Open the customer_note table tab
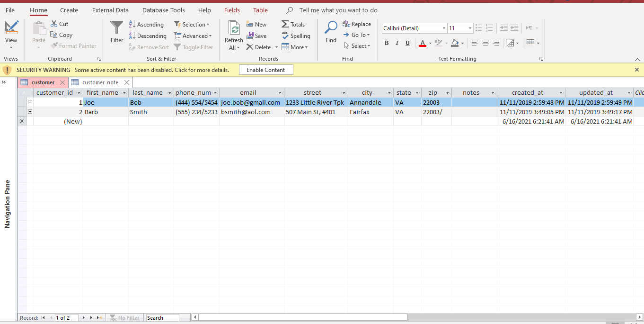Viewport: 644px width, 324px height. coord(99,82)
